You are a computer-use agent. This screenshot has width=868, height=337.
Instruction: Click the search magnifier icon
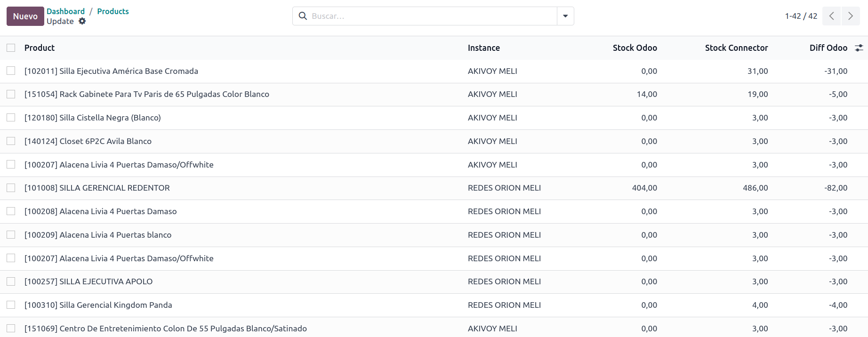(303, 16)
